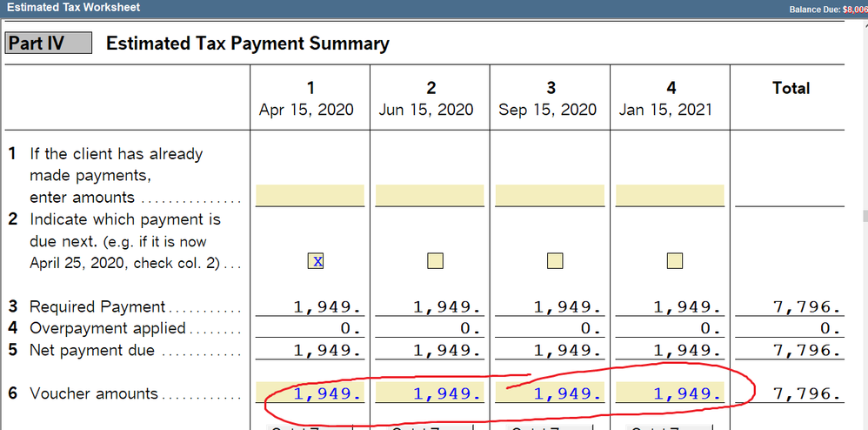Viewport: 868px width, 430px height.
Task: Select the Jun 15 voucher amount field
Action: [430, 393]
